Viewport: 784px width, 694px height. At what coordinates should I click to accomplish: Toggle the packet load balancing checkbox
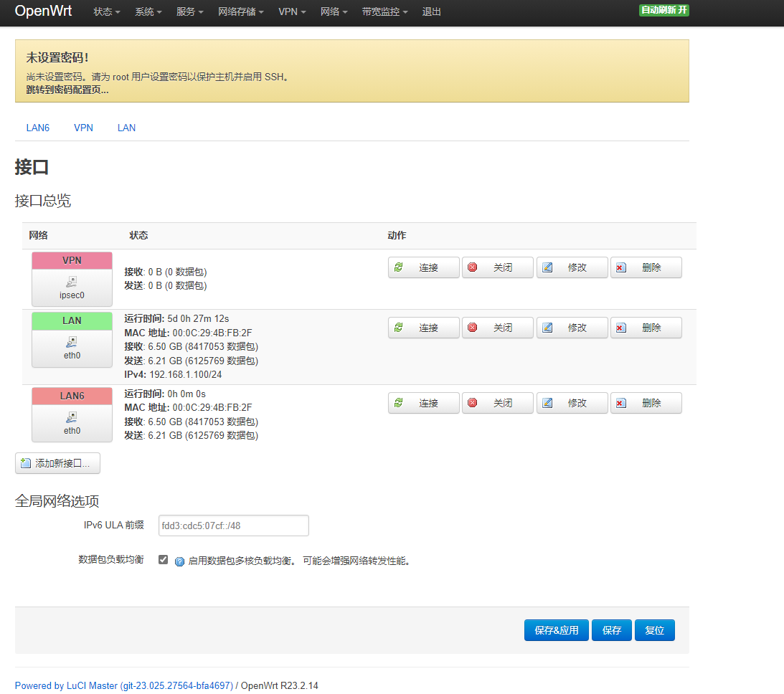click(x=163, y=560)
